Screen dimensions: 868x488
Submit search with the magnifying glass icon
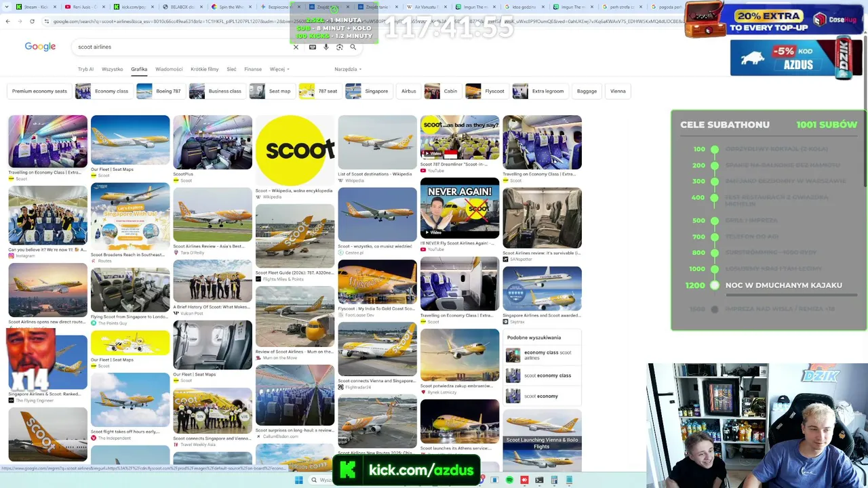[x=353, y=47]
